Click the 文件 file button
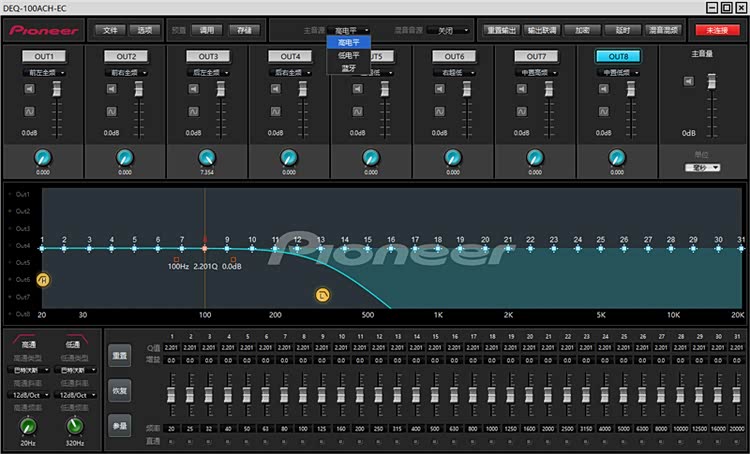The width and height of the screenshot is (750, 454). 111,30
